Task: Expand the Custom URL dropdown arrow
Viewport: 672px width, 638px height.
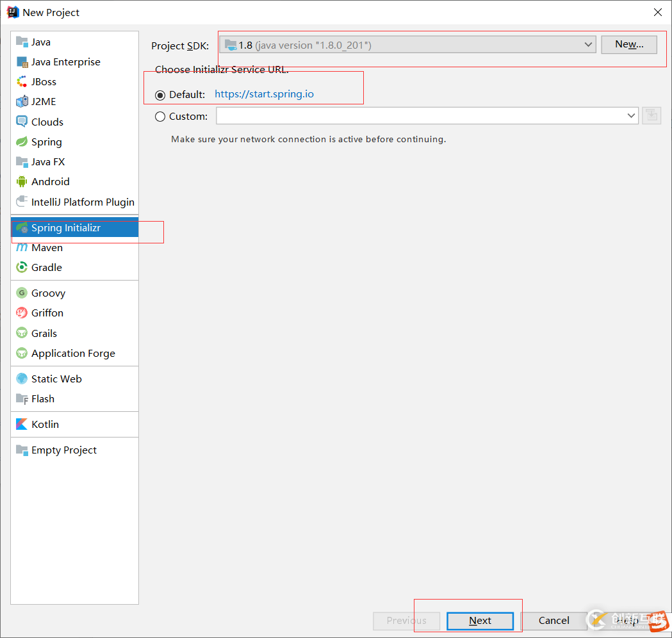Action: coord(631,116)
